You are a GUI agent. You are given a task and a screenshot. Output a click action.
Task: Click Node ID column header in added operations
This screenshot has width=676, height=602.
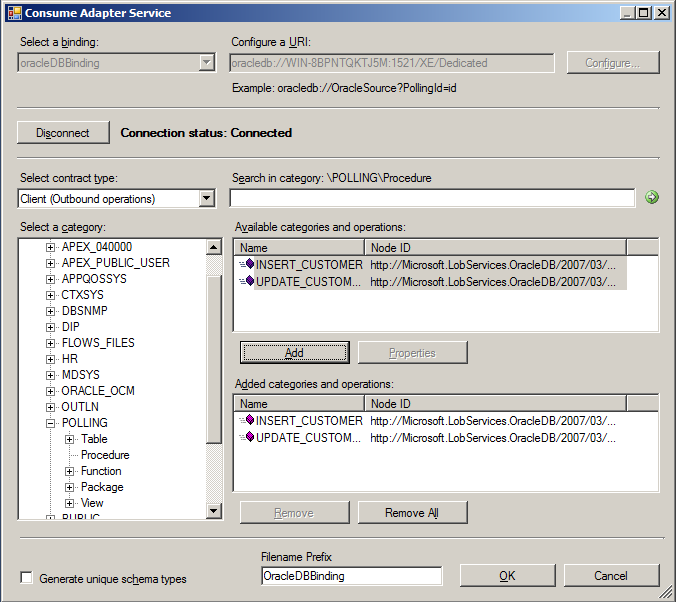tap(495, 404)
